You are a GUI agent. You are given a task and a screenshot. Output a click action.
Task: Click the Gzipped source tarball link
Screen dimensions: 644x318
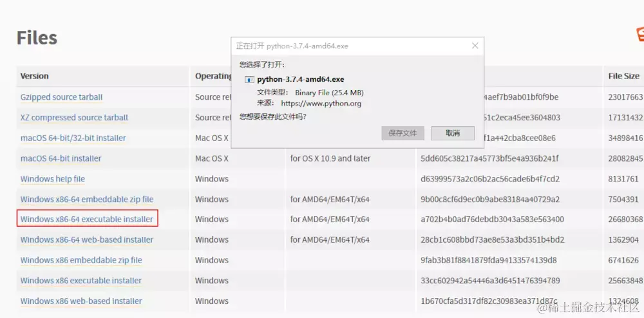click(62, 97)
